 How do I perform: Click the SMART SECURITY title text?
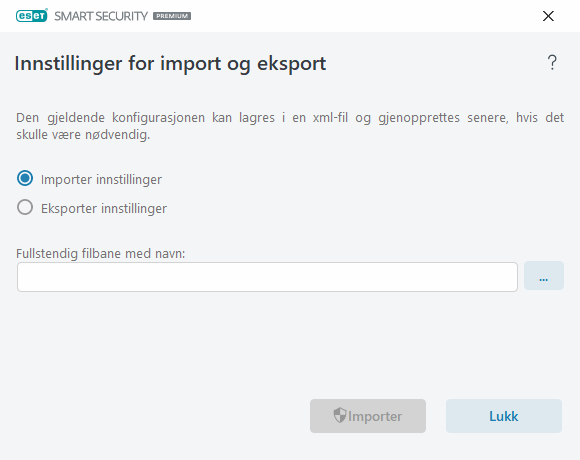tap(101, 16)
